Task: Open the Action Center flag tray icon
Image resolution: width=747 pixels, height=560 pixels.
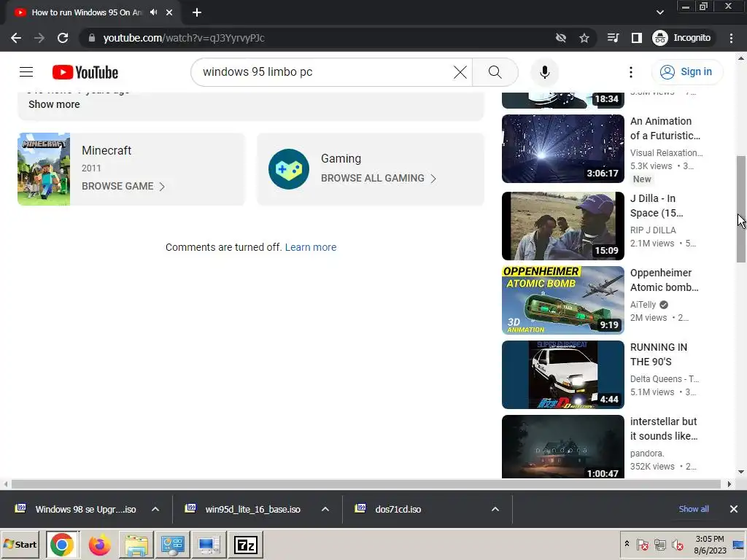Action: [x=642, y=545]
